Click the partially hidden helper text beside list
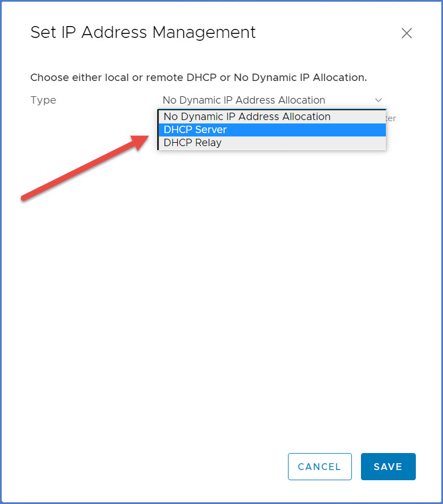443x504 pixels. coord(391,118)
